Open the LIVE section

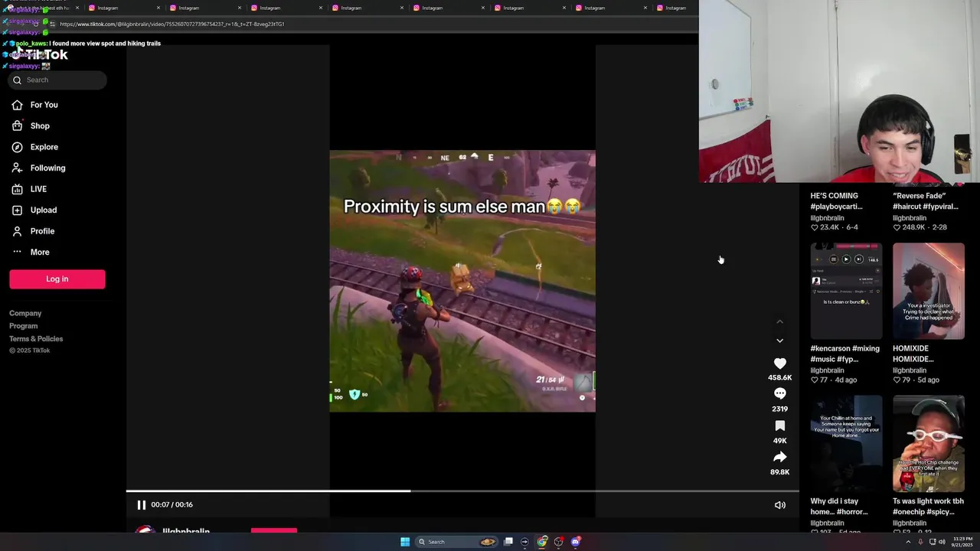point(38,189)
